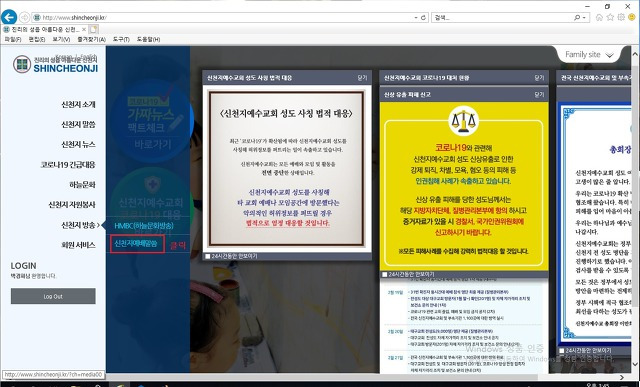Open search provider dropdown arrow
640x387 pixels.
point(584,18)
